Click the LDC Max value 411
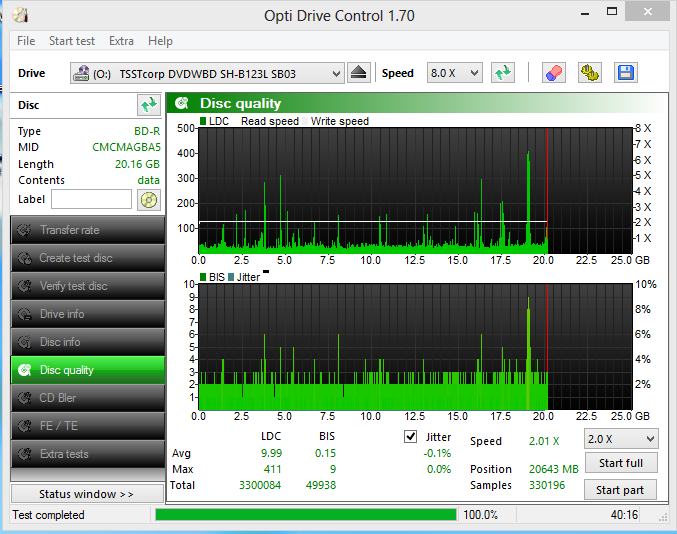677x534 pixels. pos(272,469)
